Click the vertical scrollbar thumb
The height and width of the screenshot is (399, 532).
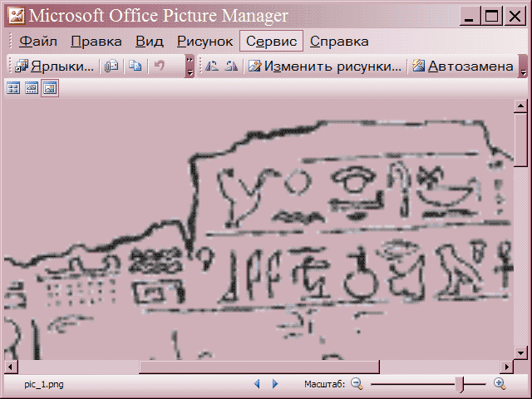point(521,140)
